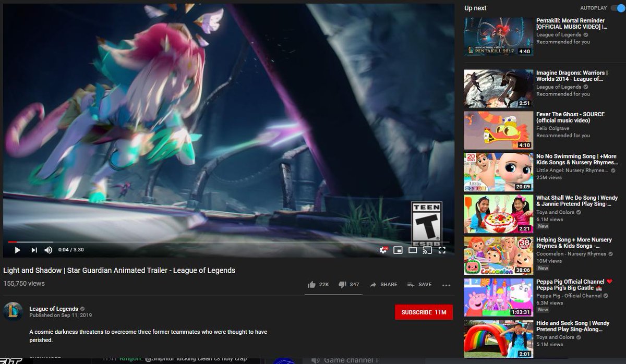Open Fever The Ghost - SOURCE thumbnail
This screenshot has width=626, height=364.
pyautogui.click(x=499, y=130)
